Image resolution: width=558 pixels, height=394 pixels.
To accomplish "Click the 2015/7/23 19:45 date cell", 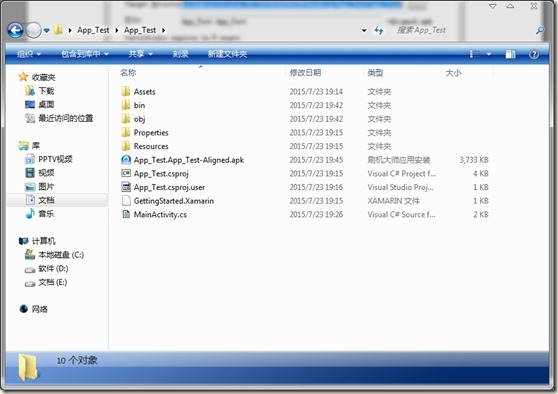I will click(x=316, y=160).
